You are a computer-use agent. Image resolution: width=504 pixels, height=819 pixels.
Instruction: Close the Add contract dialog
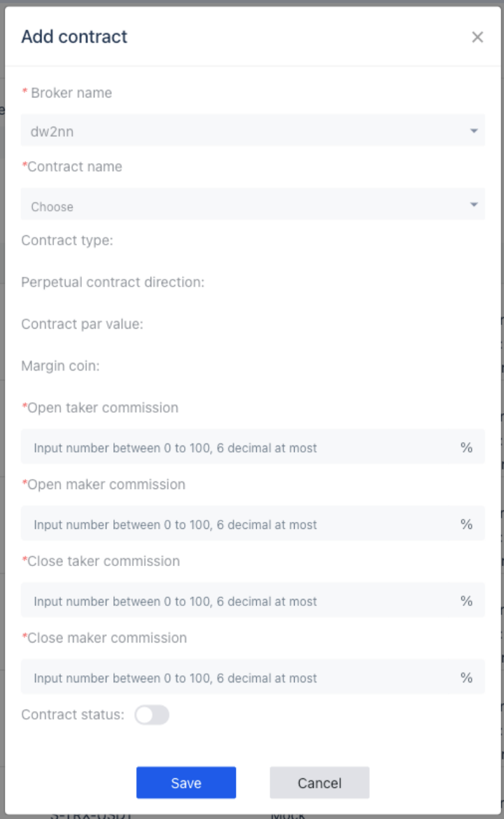point(477,37)
